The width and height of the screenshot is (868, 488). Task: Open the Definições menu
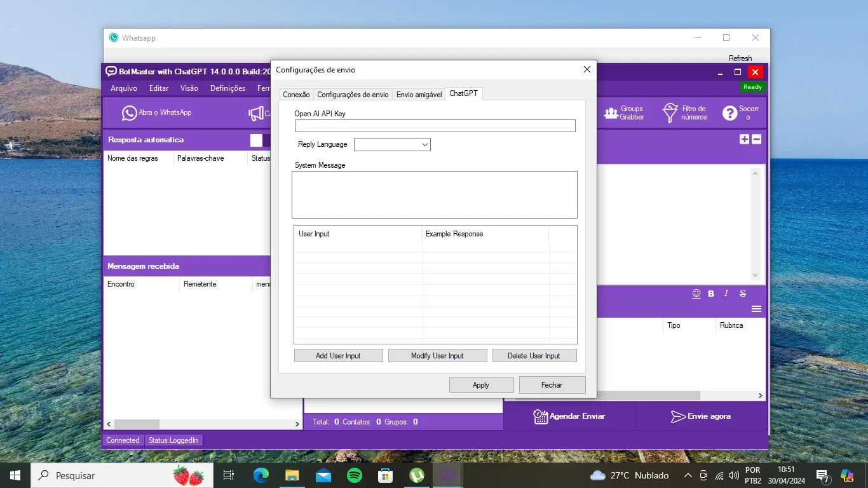227,88
